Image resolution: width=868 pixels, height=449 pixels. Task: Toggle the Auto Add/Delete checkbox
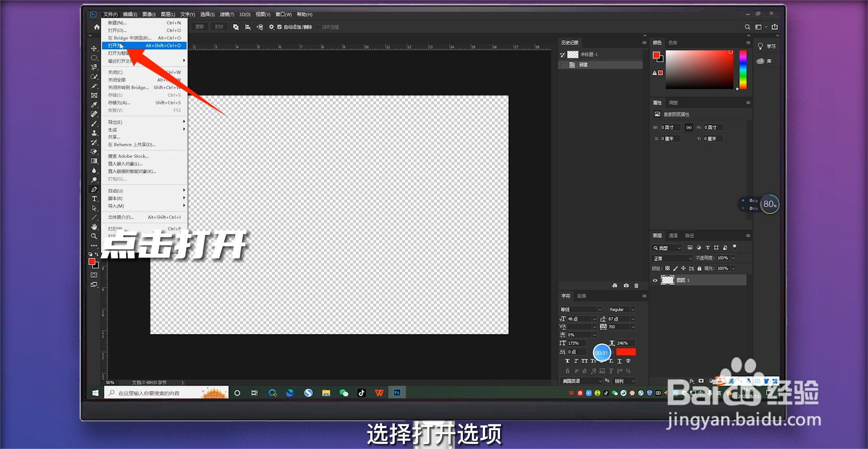click(x=279, y=27)
